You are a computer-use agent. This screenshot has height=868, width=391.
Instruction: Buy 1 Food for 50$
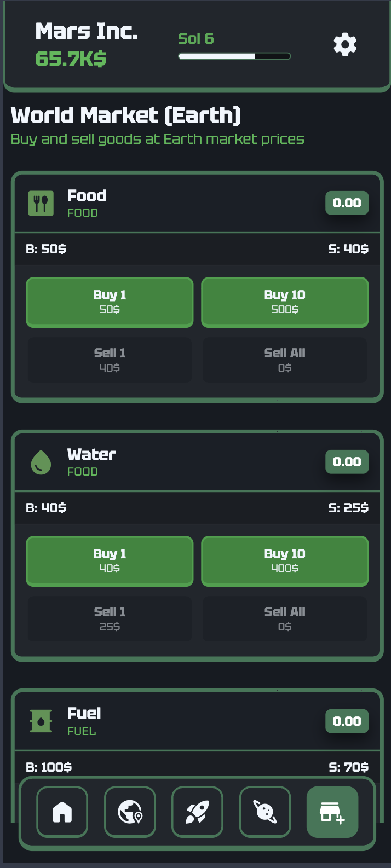110,302
